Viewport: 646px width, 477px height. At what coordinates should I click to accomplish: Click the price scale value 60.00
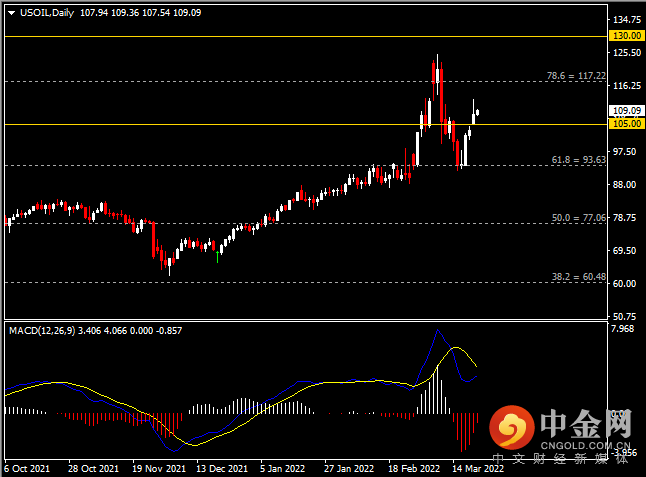pos(625,283)
